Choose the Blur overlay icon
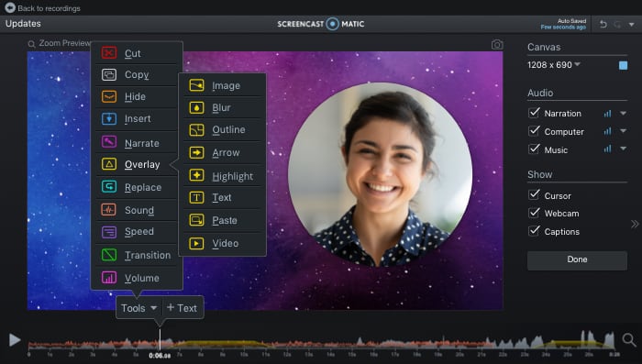 [196, 107]
